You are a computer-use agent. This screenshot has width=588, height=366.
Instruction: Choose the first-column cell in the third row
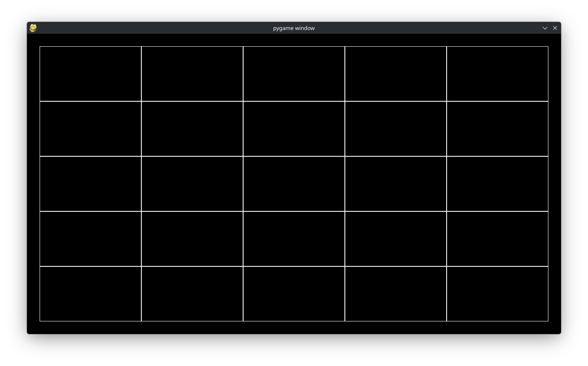(x=90, y=184)
